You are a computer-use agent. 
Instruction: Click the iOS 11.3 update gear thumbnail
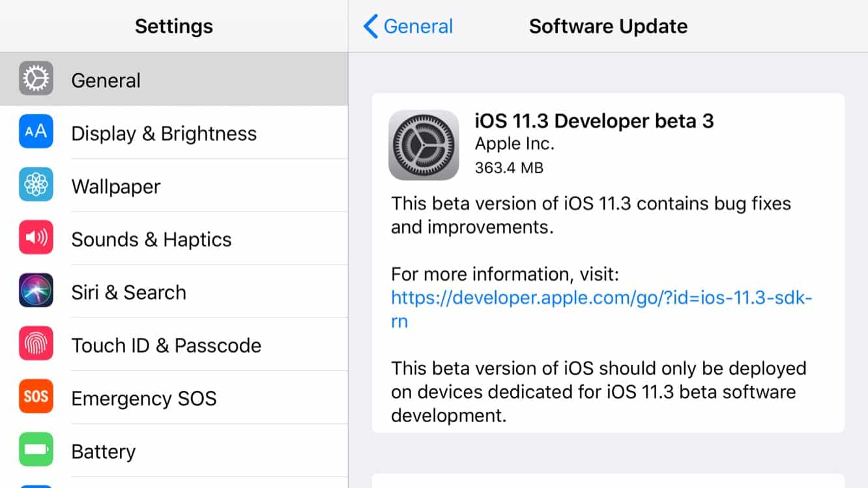(x=424, y=144)
